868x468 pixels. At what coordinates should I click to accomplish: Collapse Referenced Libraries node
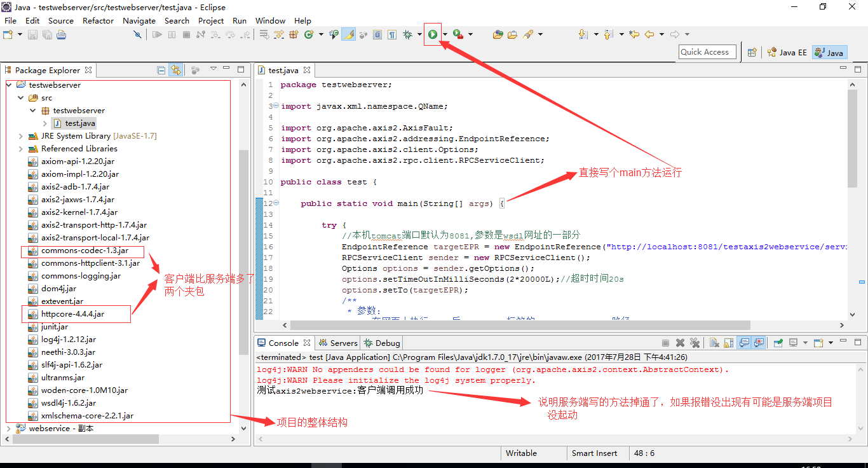pos(21,149)
